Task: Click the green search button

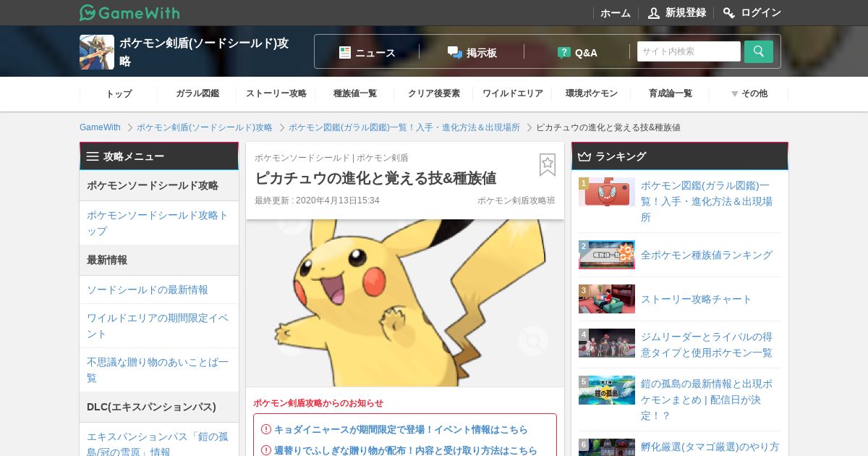Action: point(759,51)
